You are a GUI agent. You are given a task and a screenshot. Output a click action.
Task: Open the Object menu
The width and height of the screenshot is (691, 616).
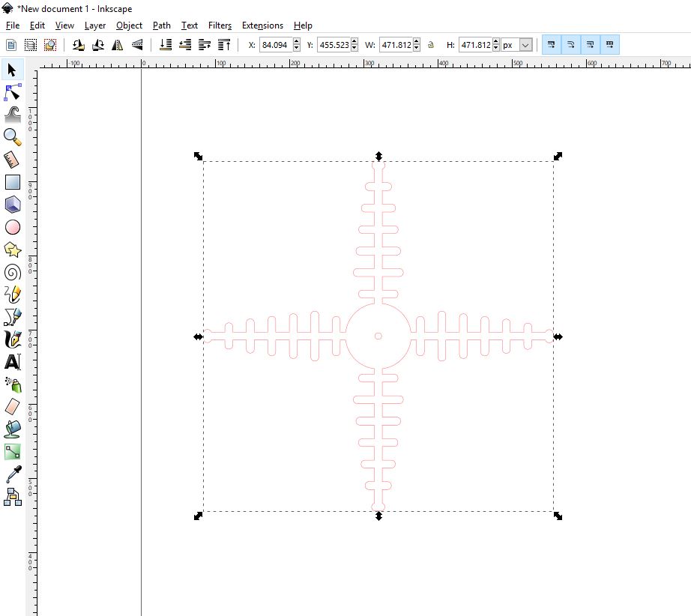(129, 25)
